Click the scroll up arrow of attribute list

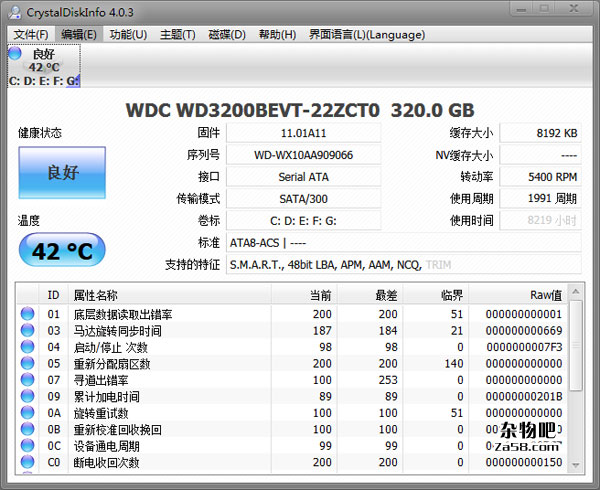coord(576,292)
